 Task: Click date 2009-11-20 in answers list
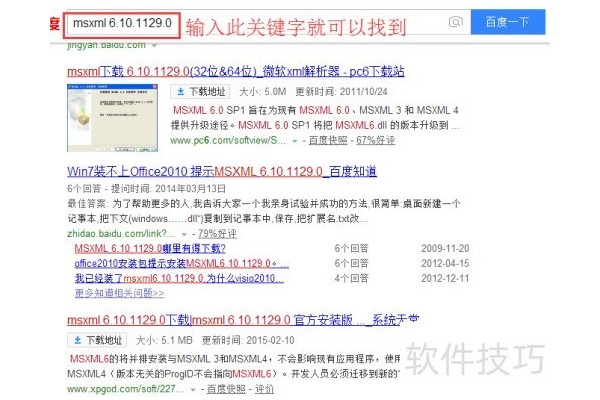pyautogui.click(x=445, y=248)
